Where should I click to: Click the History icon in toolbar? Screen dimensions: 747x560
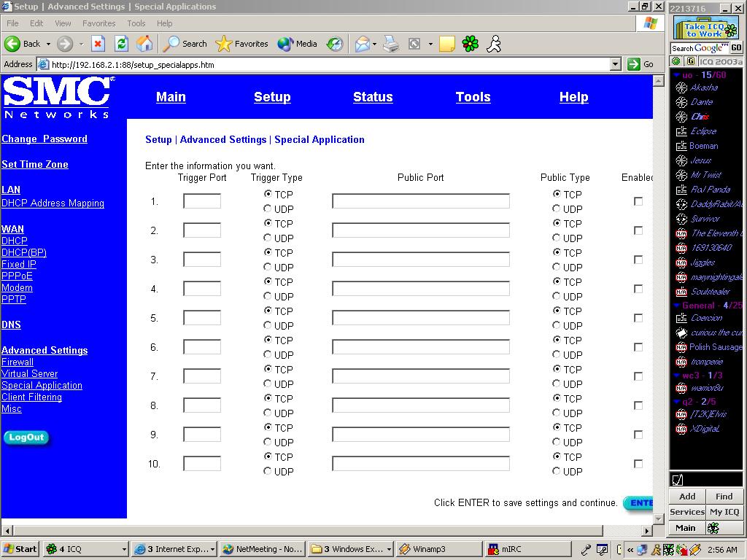tap(335, 44)
